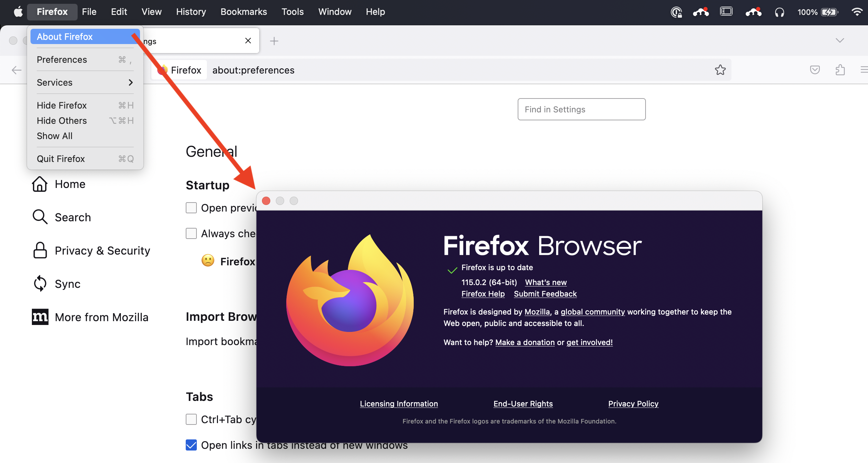This screenshot has width=868, height=463.
Task: Click the Find in Settings field
Action: tap(581, 110)
